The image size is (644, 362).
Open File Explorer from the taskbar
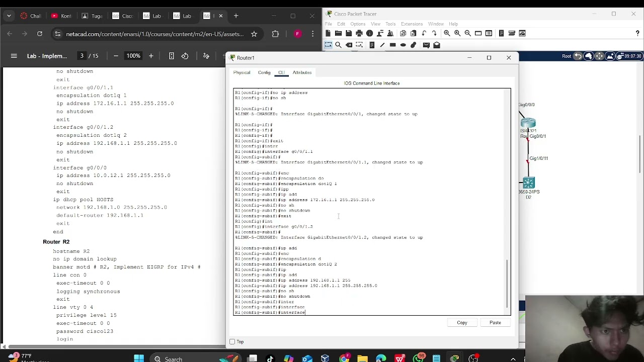point(362,358)
